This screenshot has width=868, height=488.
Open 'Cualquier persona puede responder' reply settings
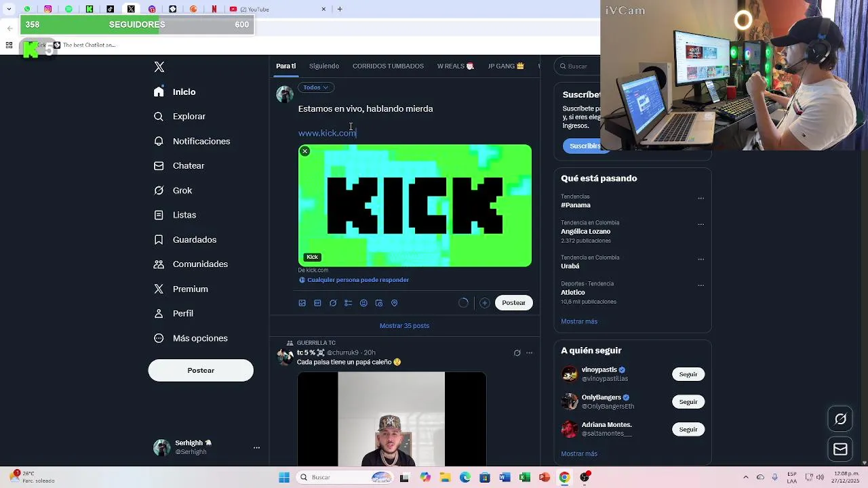pos(353,280)
